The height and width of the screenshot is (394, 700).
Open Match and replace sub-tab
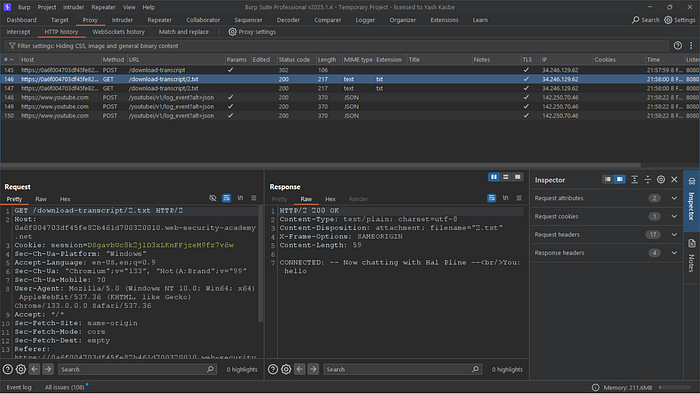click(x=183, y=32)
